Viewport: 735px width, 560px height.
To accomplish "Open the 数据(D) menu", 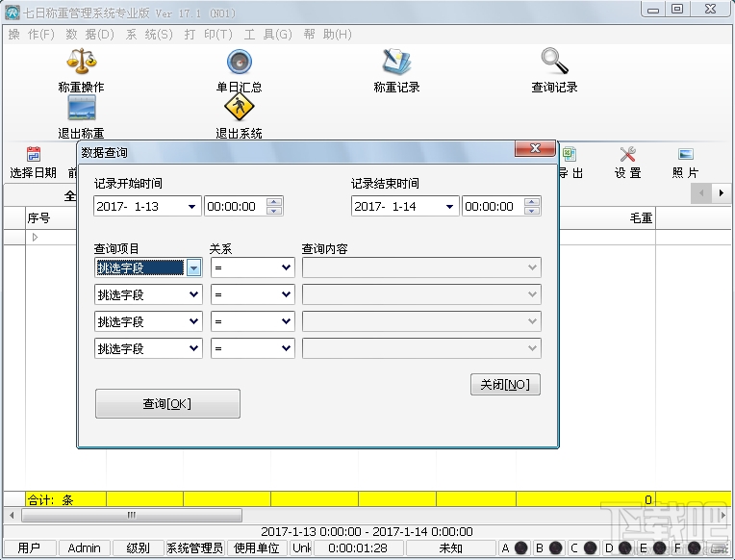I will click(90, 35).
